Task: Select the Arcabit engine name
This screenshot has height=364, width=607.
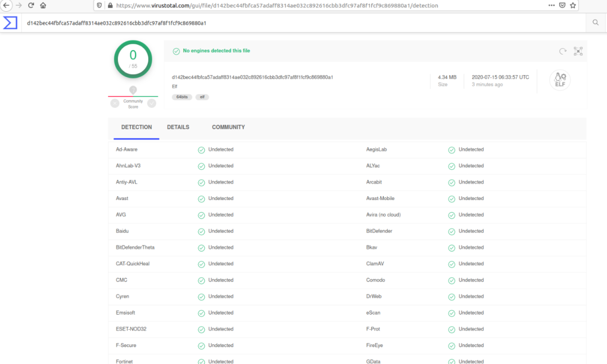Action: [374, 182]
